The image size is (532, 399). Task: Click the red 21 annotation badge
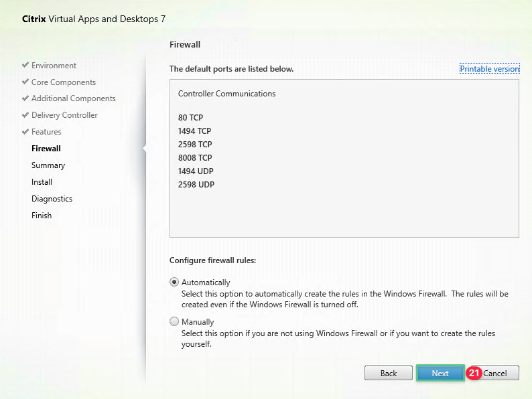(x=474, y=373)
